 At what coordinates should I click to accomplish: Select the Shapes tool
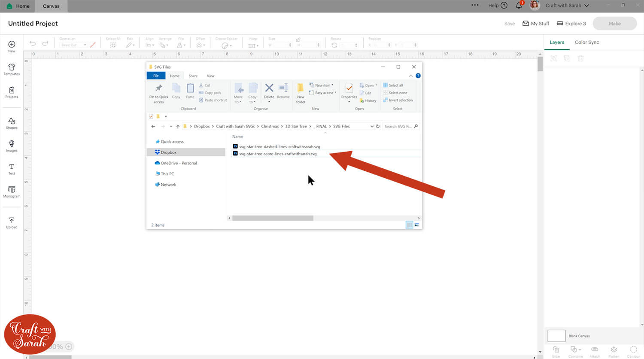12,123
